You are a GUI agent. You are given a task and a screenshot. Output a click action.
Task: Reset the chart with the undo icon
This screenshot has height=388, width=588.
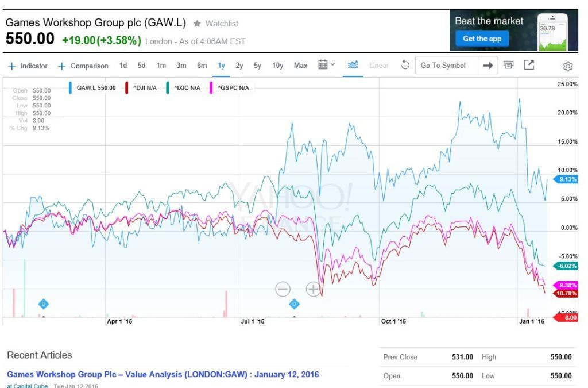[405, 65]
